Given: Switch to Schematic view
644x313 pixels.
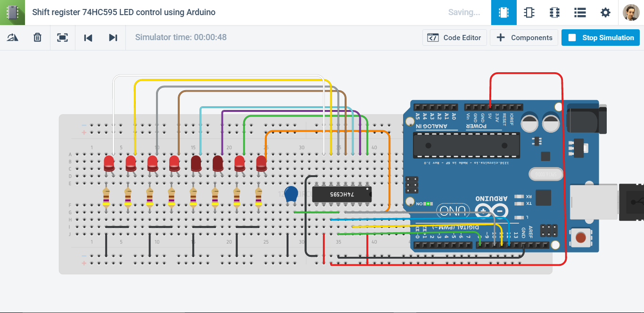Looking at the screenshot, I should [529, 13].
